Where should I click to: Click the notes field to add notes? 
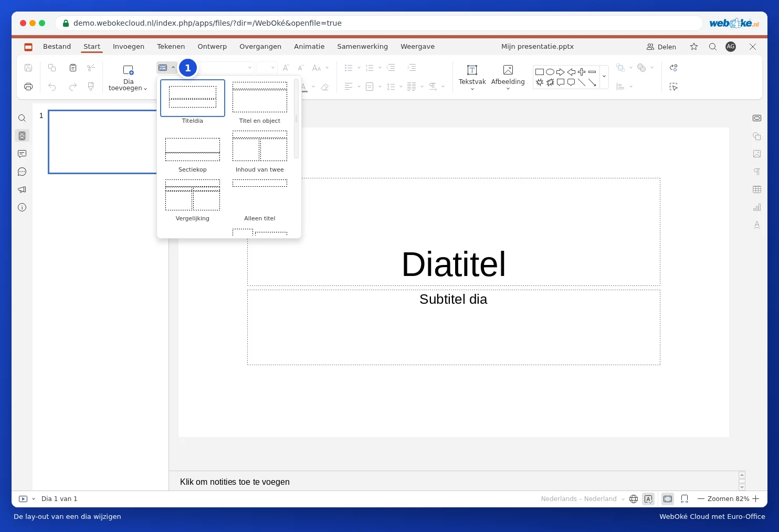[x=455, y=482]
